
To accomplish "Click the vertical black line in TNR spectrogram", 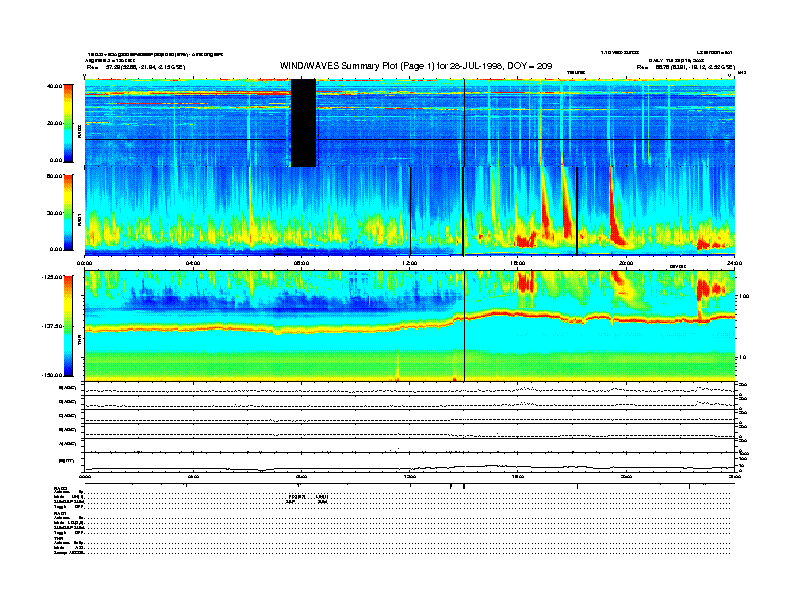I will (464, 326).
